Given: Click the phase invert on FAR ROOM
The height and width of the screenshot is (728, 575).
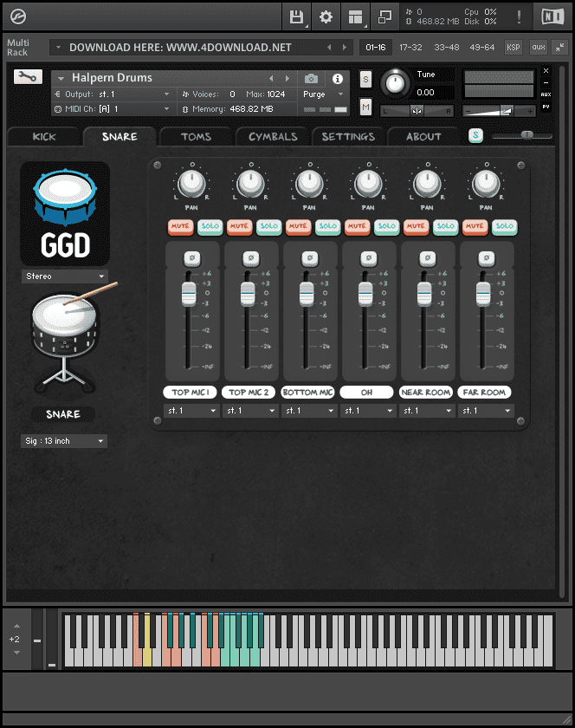Looking at the screenshot, I should 487,258.
